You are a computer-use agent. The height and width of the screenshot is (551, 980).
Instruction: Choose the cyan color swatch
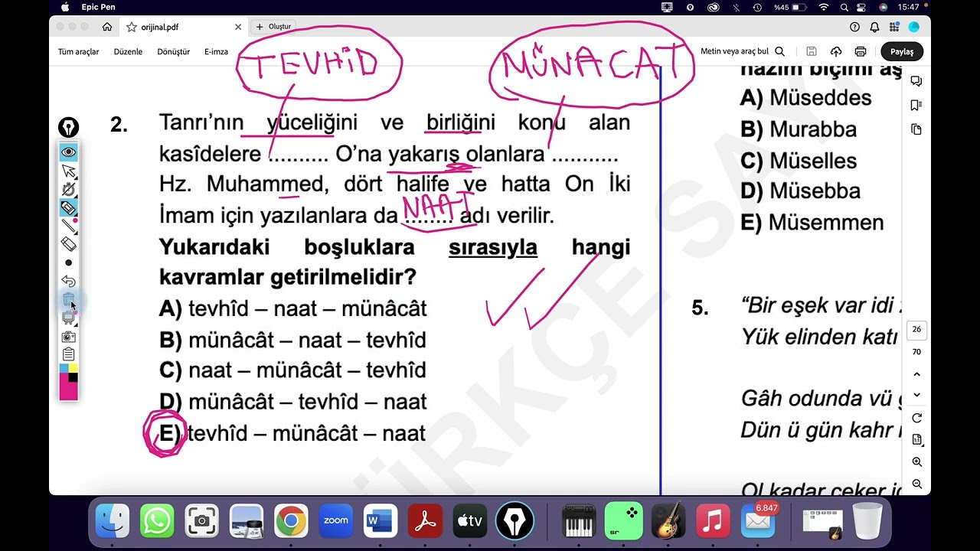click(x=64, y=368)
